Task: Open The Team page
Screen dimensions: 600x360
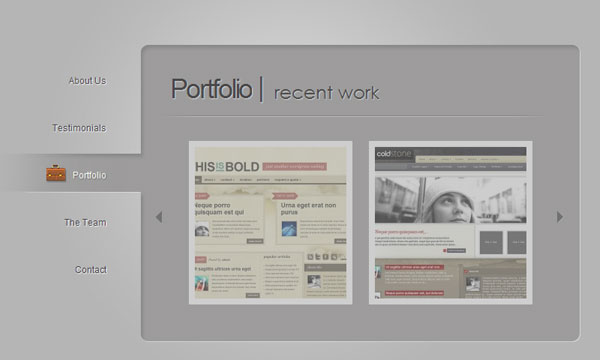Action: pyautogui.click(x=85, y=222)
